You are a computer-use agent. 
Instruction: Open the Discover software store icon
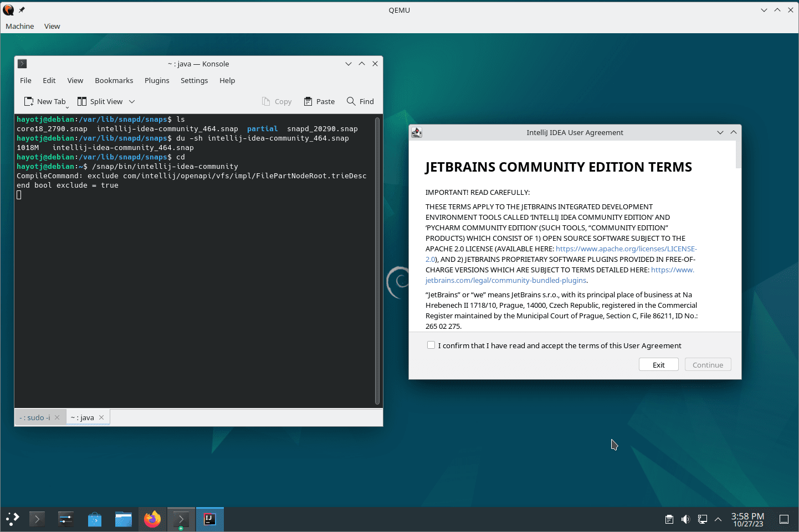[x=95, y=519]
